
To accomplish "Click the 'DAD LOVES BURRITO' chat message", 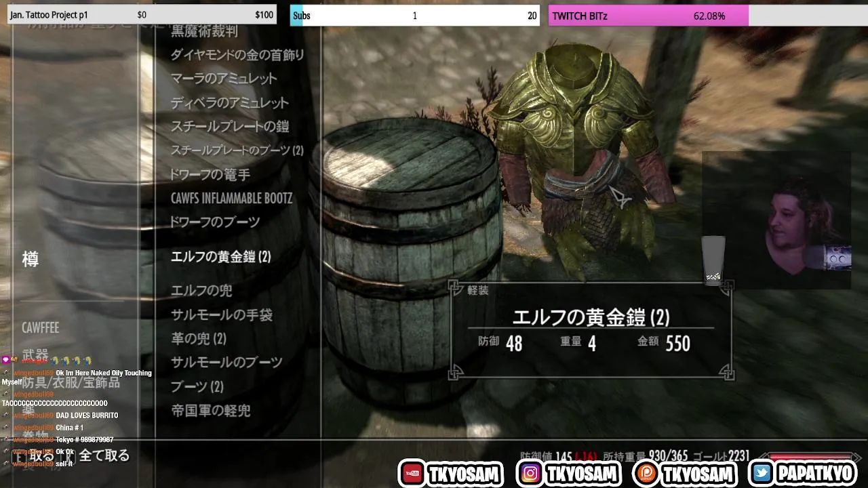I will tap(87, 415).
